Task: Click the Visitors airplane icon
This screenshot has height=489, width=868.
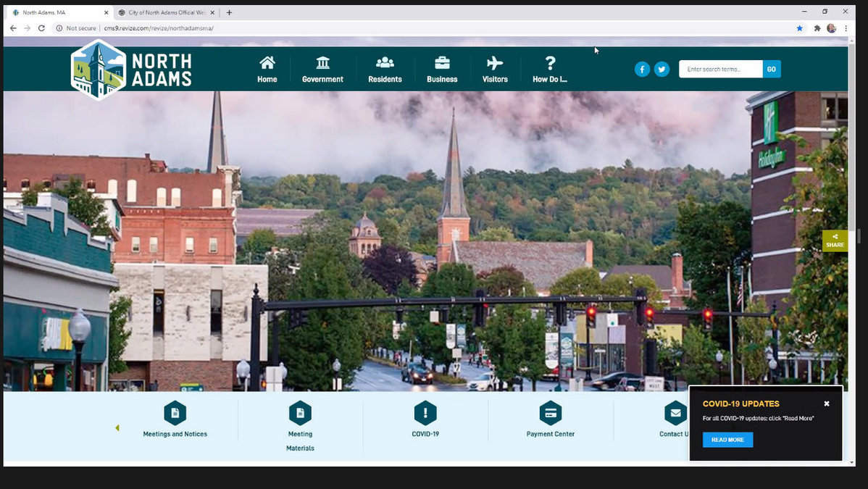Action: (495, 63)
